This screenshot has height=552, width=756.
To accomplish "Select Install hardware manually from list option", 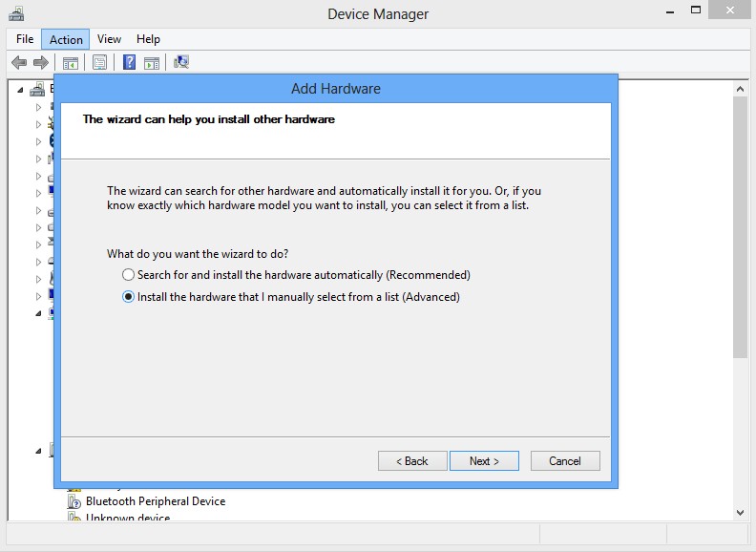I will click(128, 297).
